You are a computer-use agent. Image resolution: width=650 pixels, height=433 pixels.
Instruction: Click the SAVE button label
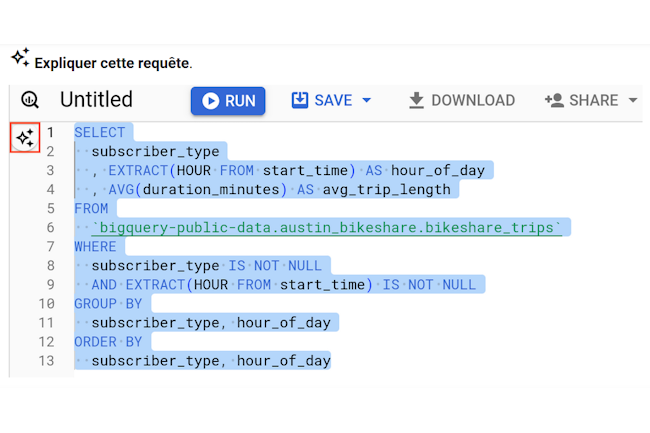(x=333, y=100)
